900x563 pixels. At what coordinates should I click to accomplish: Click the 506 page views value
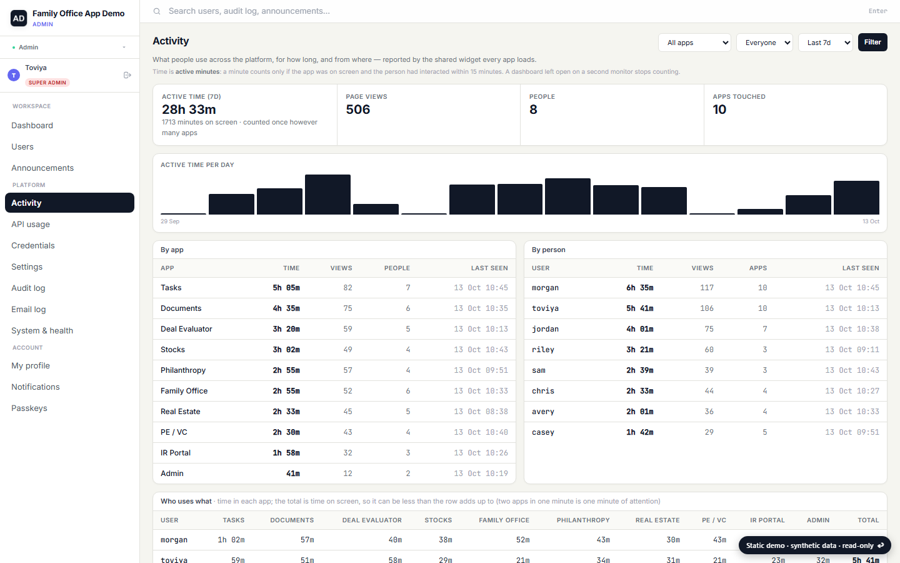[x=358, y=110]
